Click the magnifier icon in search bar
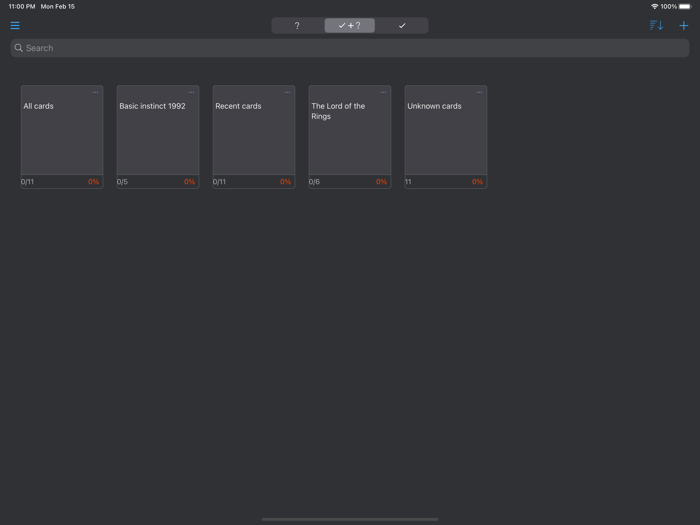 tap(19, 48)
